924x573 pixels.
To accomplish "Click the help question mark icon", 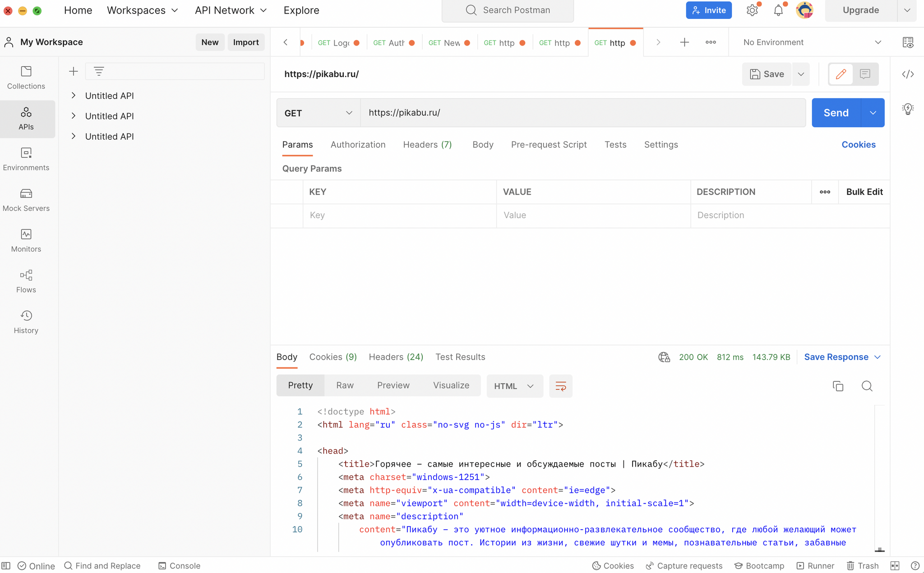I will [915, 566].
